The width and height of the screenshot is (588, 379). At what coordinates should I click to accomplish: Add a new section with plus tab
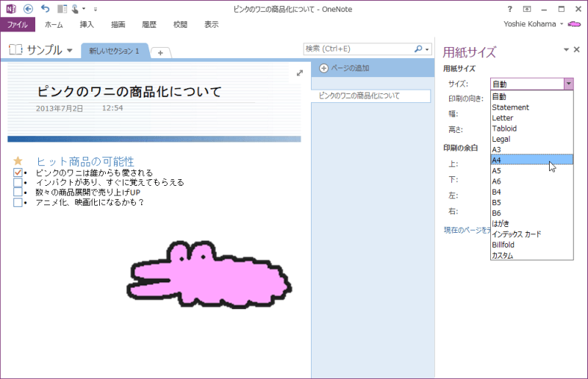160,53
